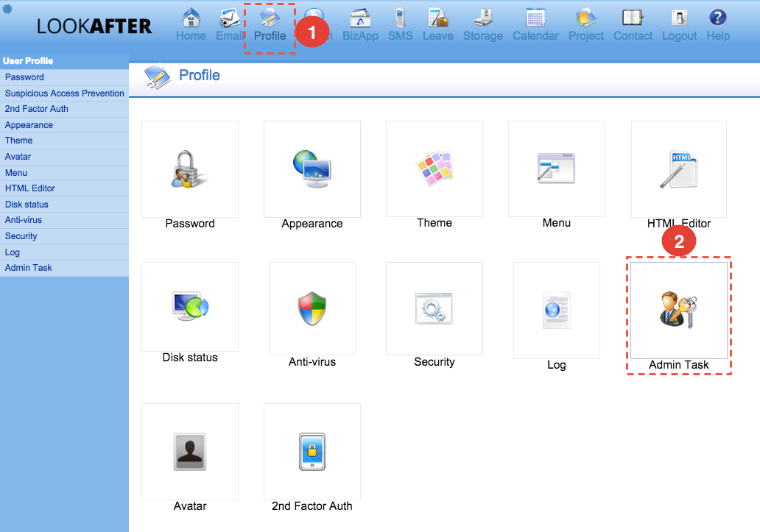Click the HTML Editor sidebar link
Screen dimensions: 760x532
[x=30, y=188]
